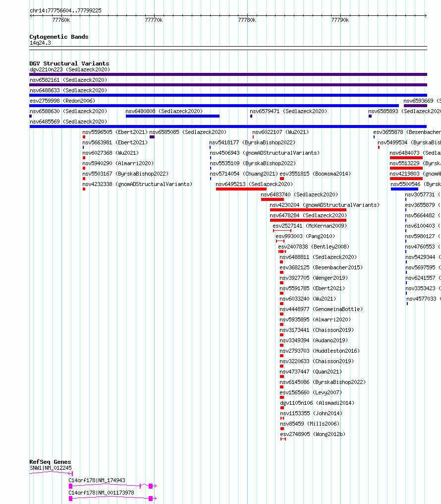Select dgv1105n106 (Alsmadi2014) variant
The image size is (441, 504).
pyautogui.click(x=317, y=403)
